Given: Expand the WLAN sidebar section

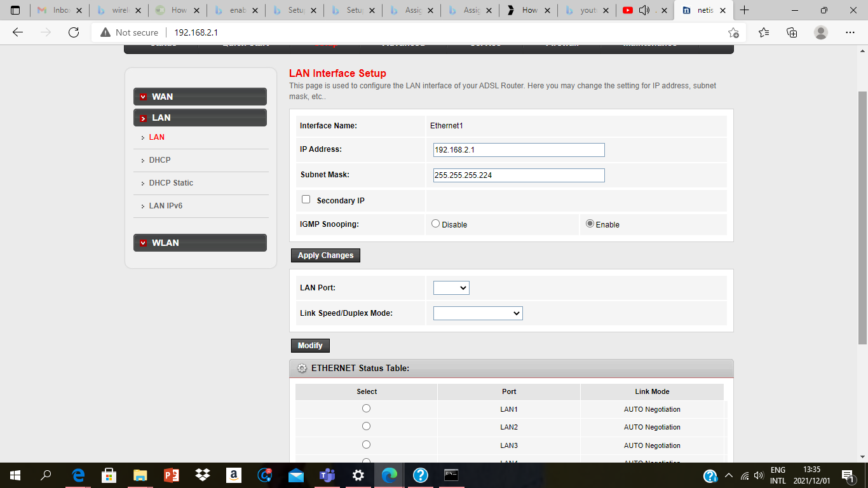Looking at the screenshot, I should pos(200,243).
